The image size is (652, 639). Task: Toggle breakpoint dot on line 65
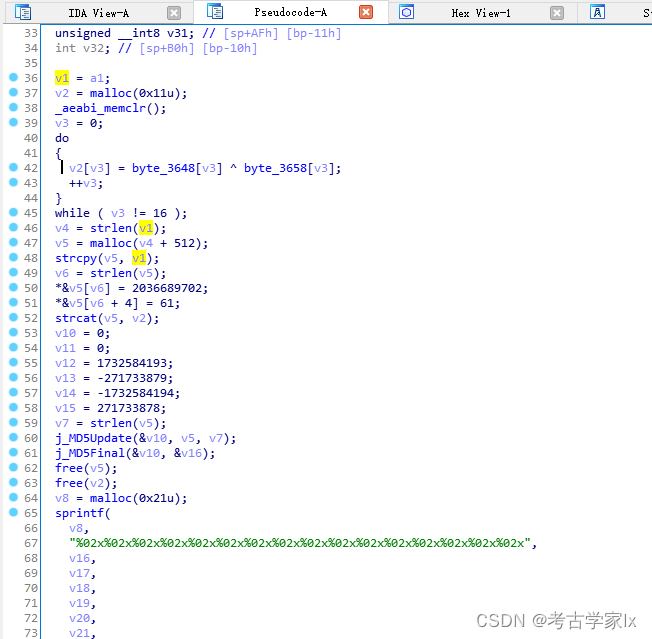(13, 512)
